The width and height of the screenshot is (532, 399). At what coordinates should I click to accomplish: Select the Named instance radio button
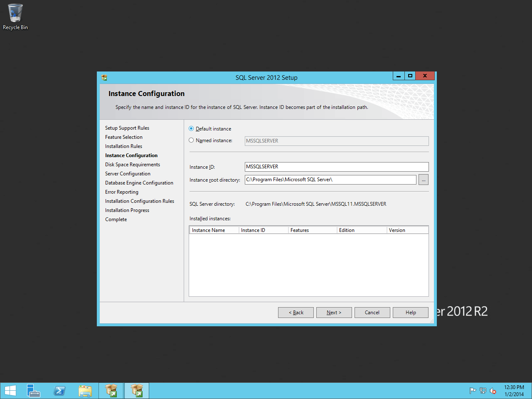coord(191,140)
